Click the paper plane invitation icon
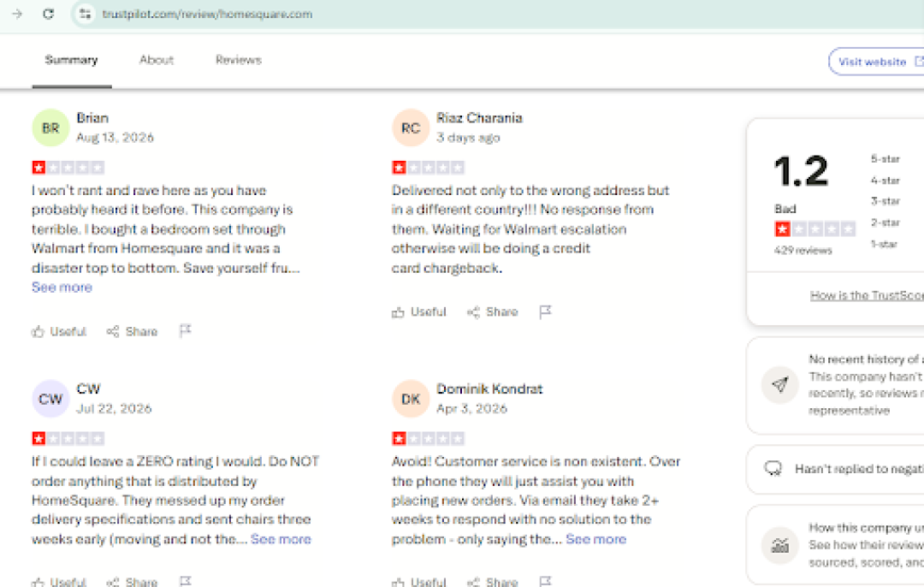Screen dimensions: 924x587 pos(780,385)
